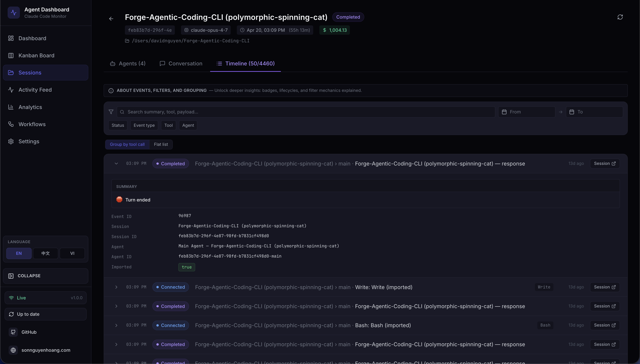Open Session link on the Bash row
This screenshot has width=640, height=364.
coord(605,325)
